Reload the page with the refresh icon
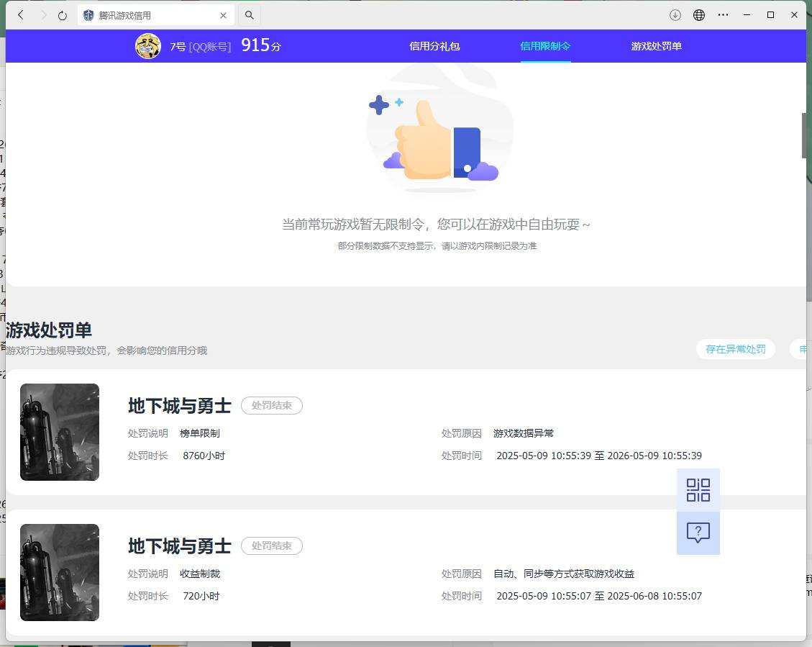812x647 pixels. [63, 15]
